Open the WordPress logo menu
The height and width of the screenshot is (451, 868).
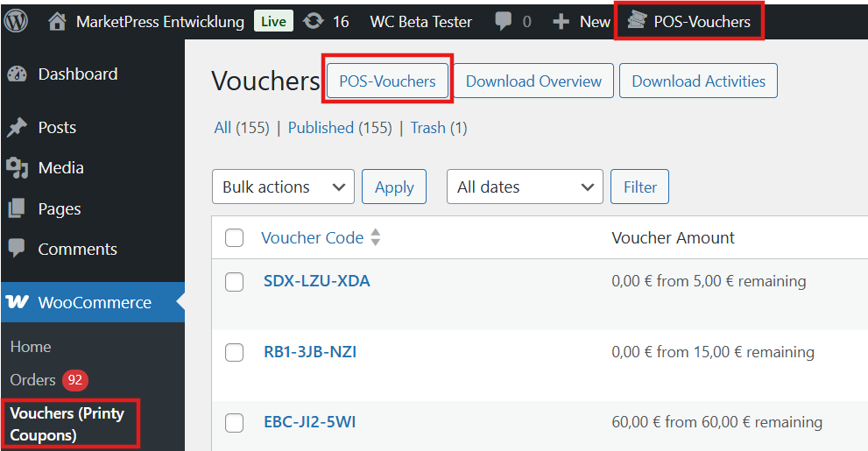[x=16, y=21]
